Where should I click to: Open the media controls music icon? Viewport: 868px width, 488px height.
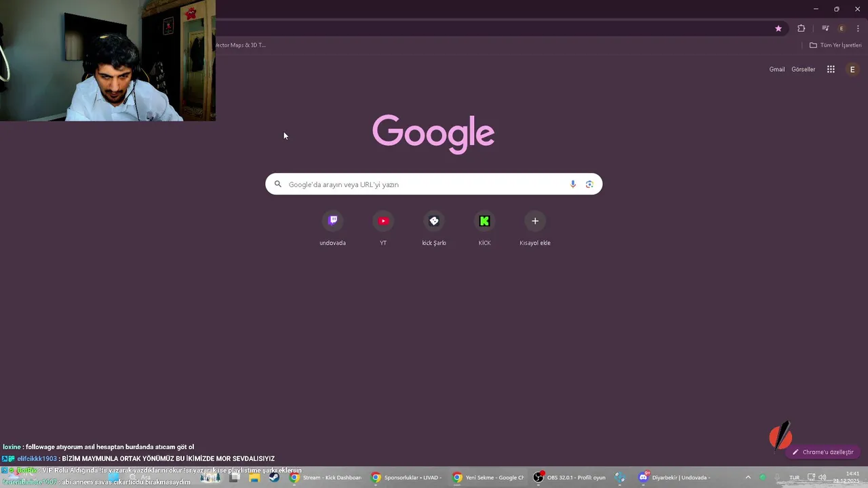(x=825, y=28)
